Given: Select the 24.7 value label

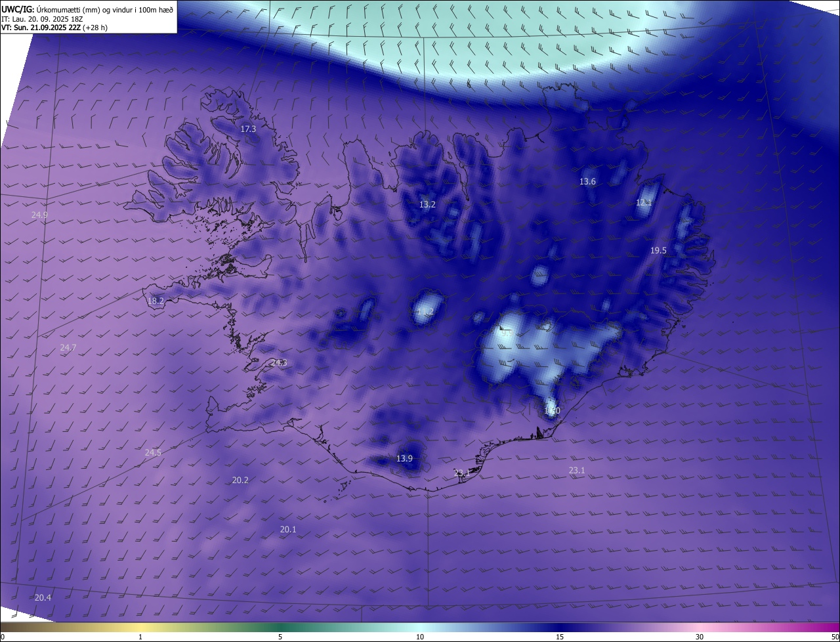Looking at the screenshot, I should tap(68, 348).
